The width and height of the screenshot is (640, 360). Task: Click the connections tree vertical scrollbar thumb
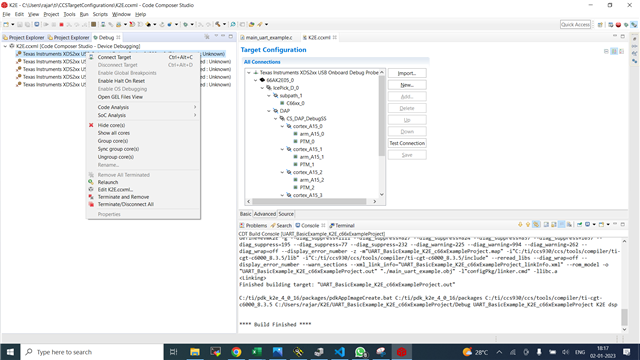tap(382, 116)
